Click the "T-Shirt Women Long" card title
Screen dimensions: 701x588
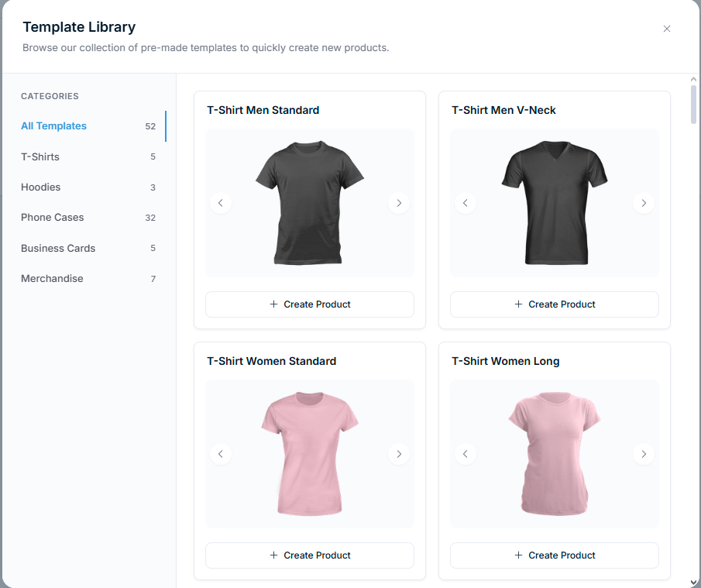tap(505, 361)
